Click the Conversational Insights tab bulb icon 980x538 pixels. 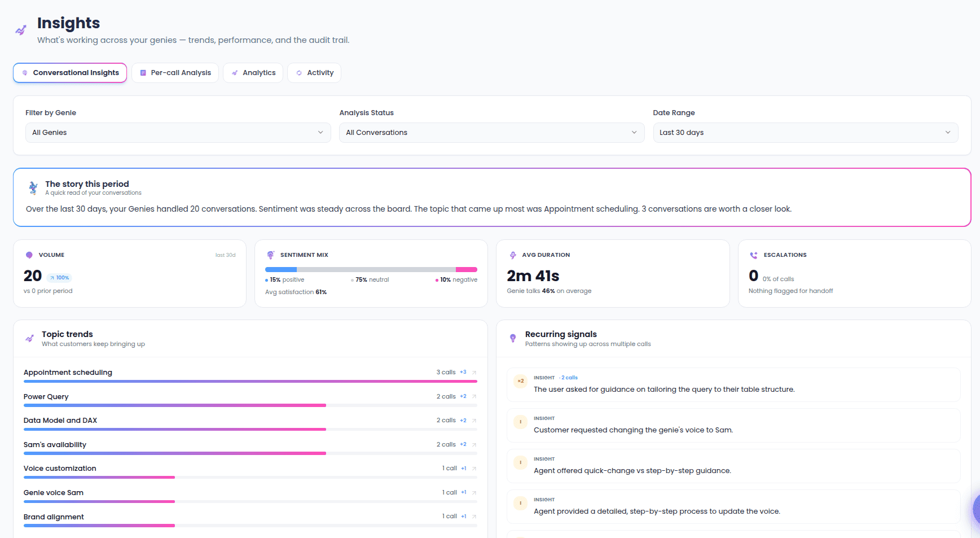(25, 73)
